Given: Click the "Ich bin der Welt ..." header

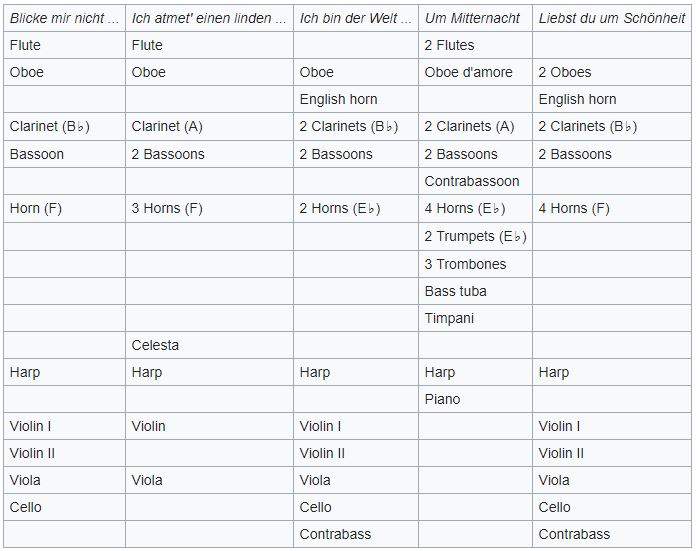Looking at the screenshot, I should pyautogui.click(x=355, y=18).
